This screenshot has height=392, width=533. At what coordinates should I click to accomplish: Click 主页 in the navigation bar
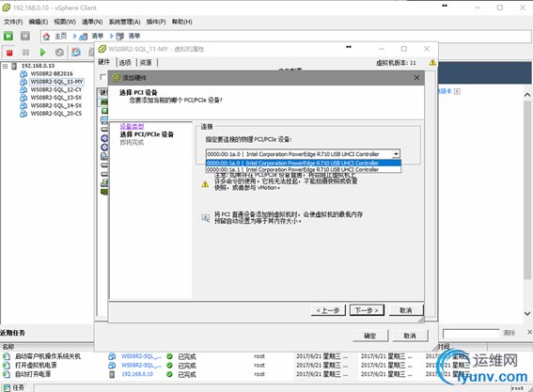point(61,36)
